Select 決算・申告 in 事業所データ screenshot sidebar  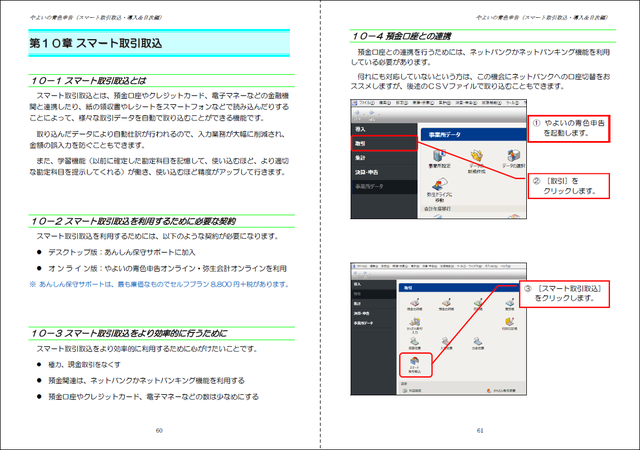(384, 173)
